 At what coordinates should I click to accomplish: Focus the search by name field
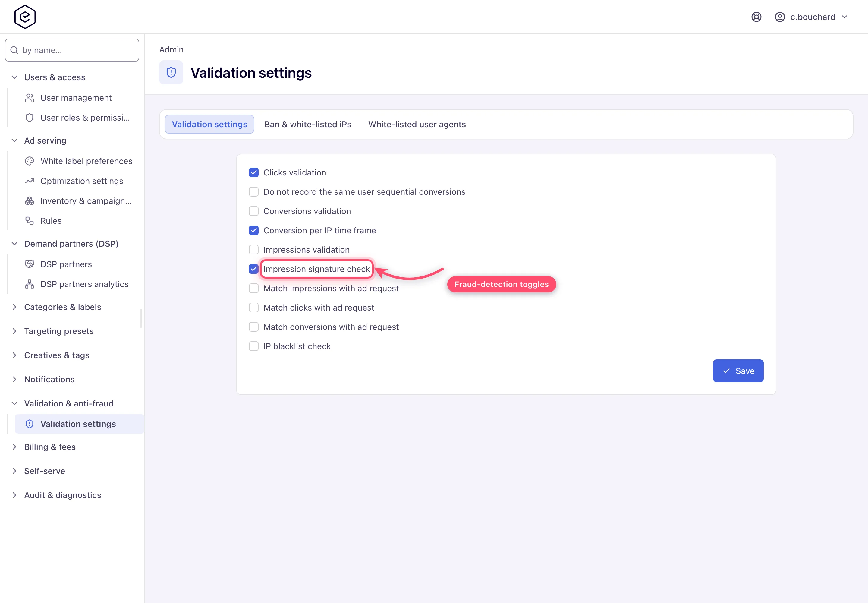coord(72,50)
